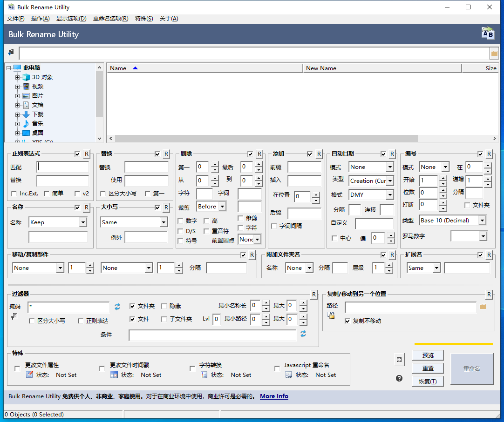Click the file list horizontal scrollbar

[266, 139]
